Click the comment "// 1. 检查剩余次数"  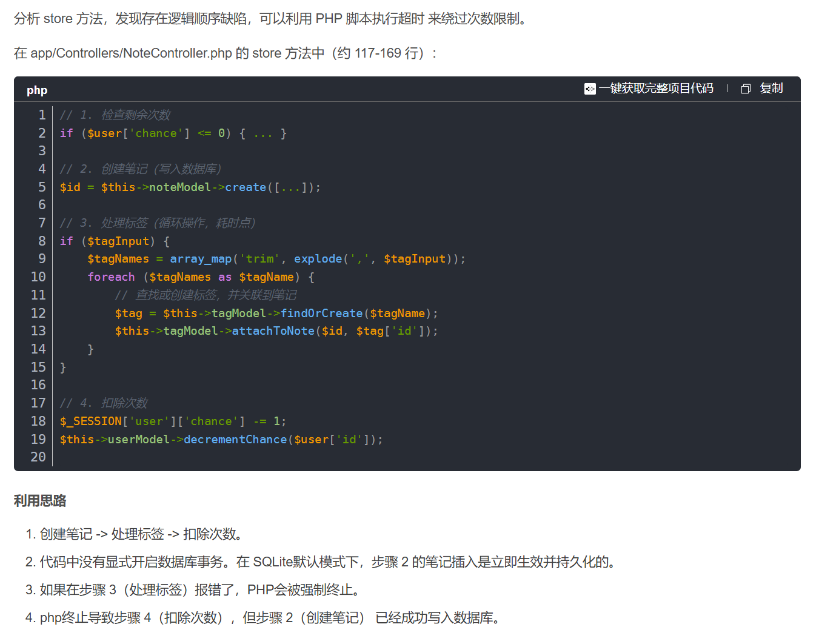(x=115, y=115)
